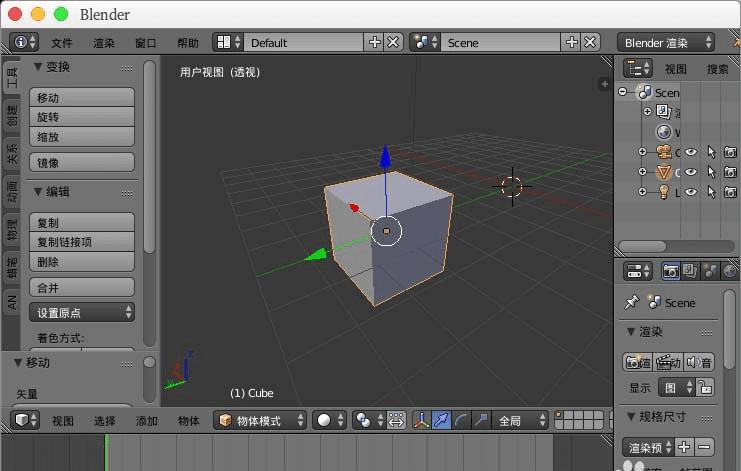Click the Delete (删除) button
This screenshot has height=471, width=741.
click(x=82, y=261)
